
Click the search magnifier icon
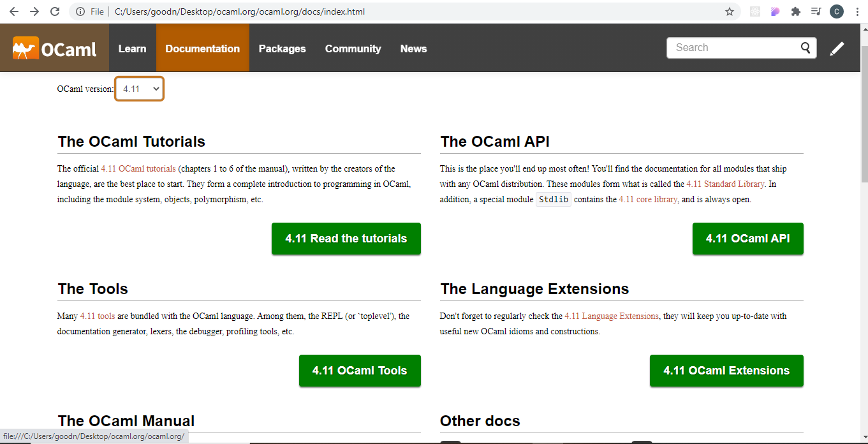(806, 48)
